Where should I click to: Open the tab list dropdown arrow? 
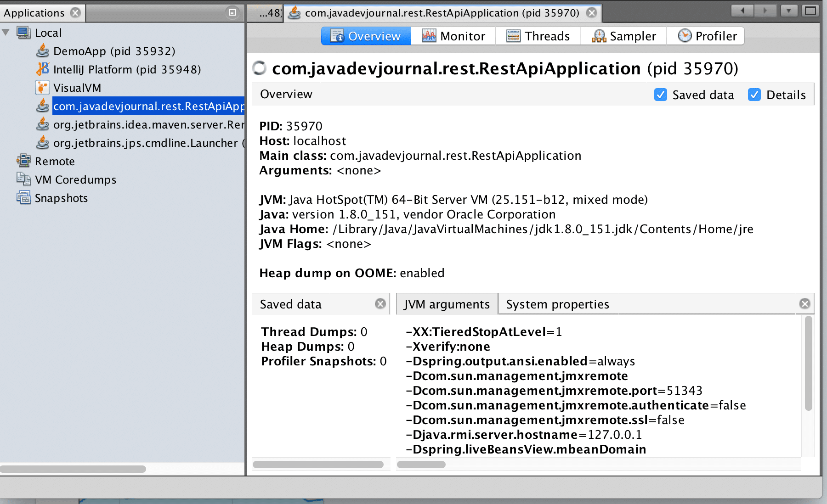click(788, 10)
